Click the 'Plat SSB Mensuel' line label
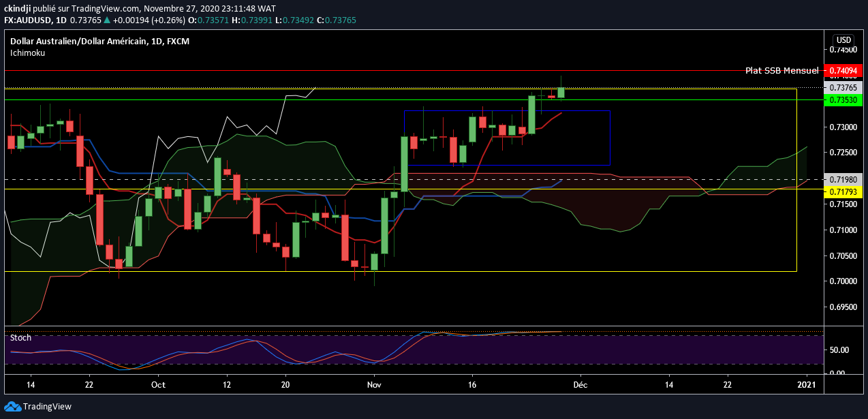868x419 pixels. 781,70
